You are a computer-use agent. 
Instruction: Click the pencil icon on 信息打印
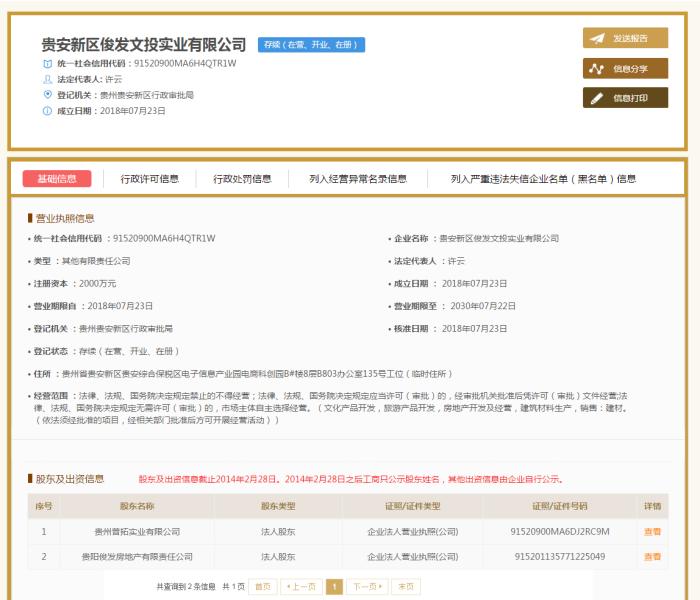596,98
